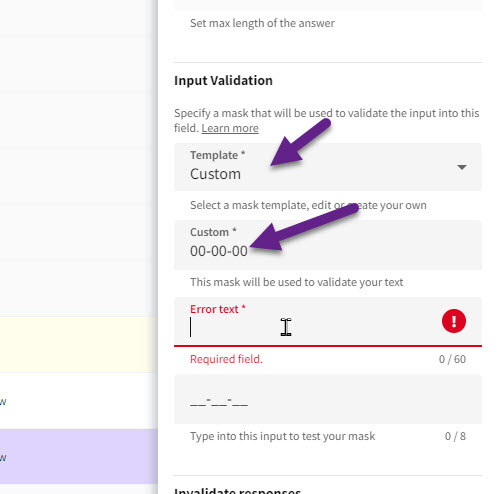Click the 'Required field.' error message
This screenshot has width=498, height=494.
226,359
